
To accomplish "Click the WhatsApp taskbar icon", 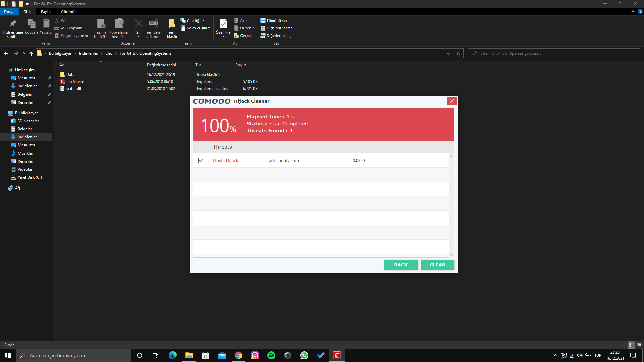I will coord(304,355).
